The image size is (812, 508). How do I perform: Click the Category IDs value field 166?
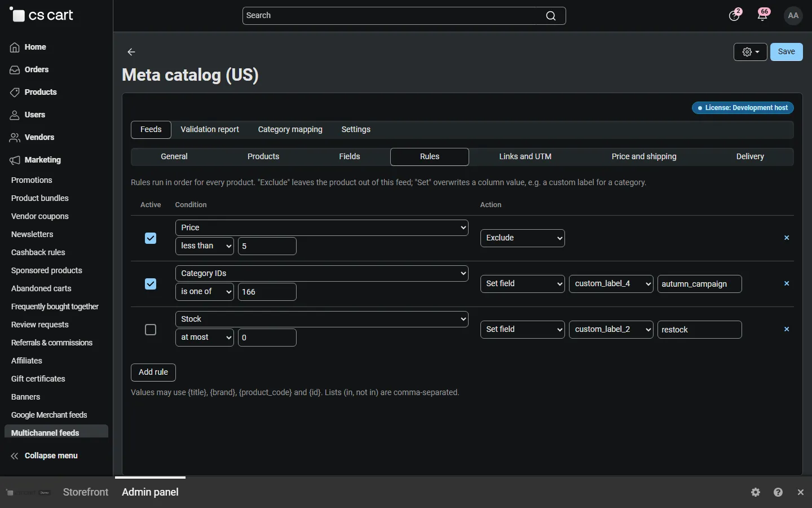pos(267,292)
